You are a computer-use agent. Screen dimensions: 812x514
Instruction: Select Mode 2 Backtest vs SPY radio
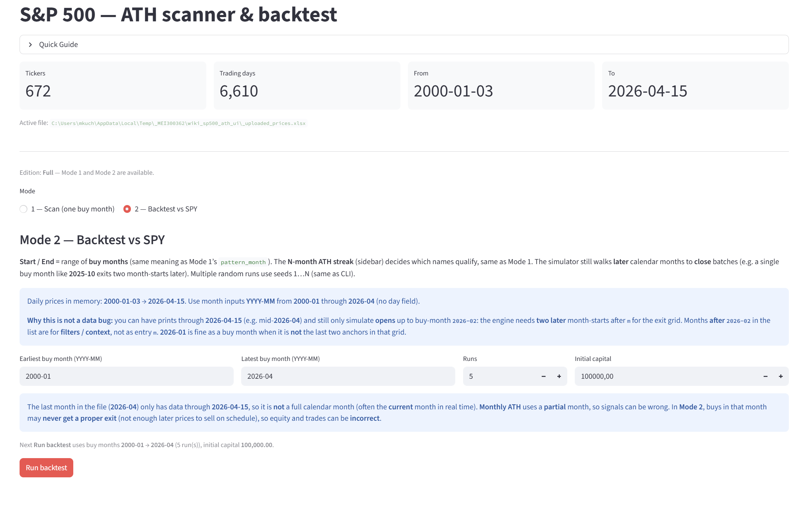[127, 209]
